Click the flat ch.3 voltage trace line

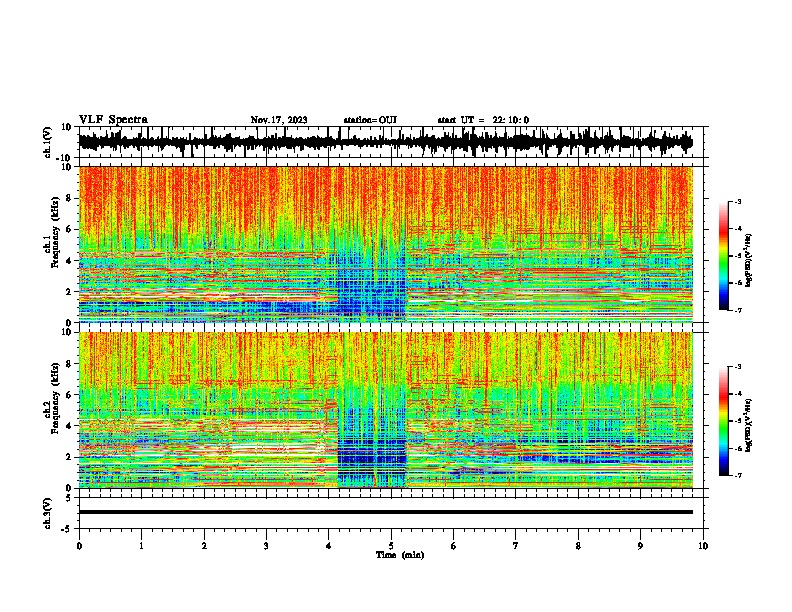(x=386, y=512)
